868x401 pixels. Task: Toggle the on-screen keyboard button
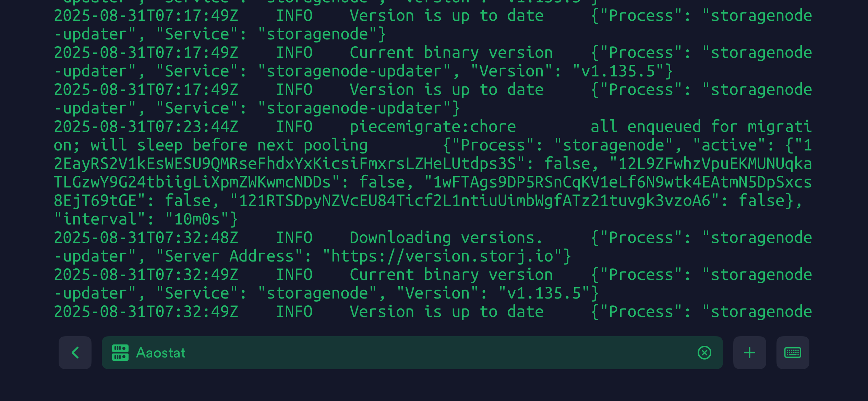(793, 353)
